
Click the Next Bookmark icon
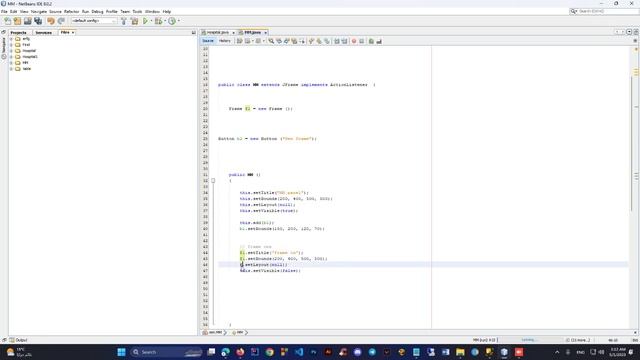click(319, 41)
